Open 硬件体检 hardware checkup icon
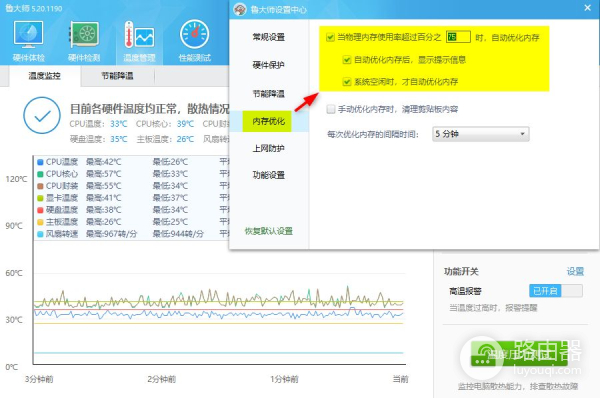The width and height of the screenshot is (600, 398). pos(28,41)
